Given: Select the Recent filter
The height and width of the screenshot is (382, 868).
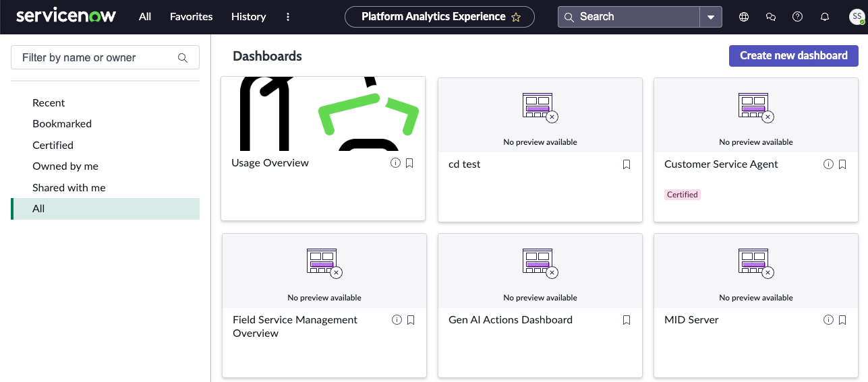Looking at the screenshot, I should [105, 103].
